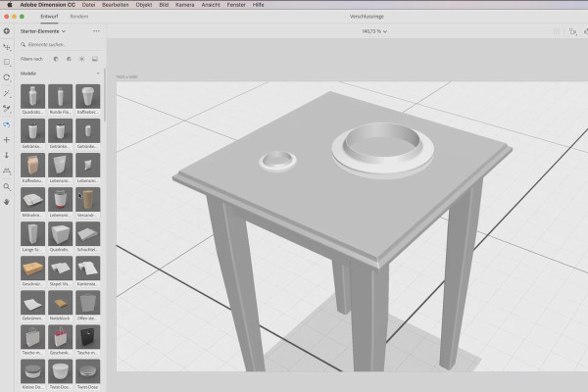
Task: Select the Runde Flasche model thumbnail
Action: [x=61, y=97]
